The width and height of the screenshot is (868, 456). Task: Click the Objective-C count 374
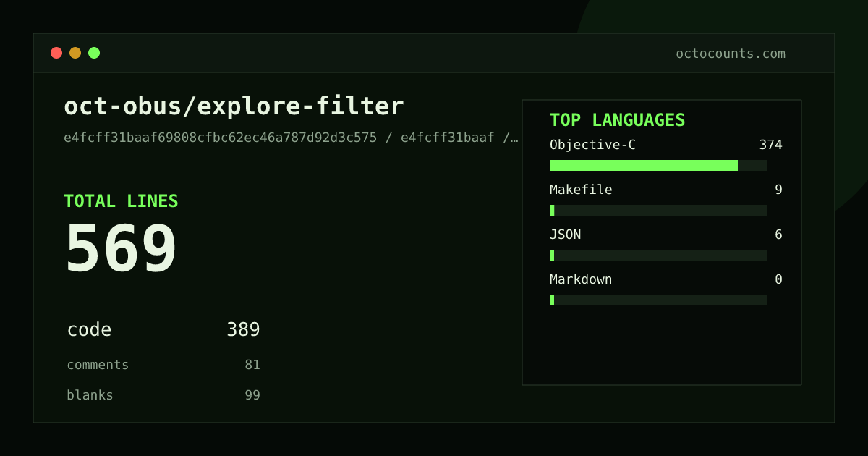[x=770, y=145]
